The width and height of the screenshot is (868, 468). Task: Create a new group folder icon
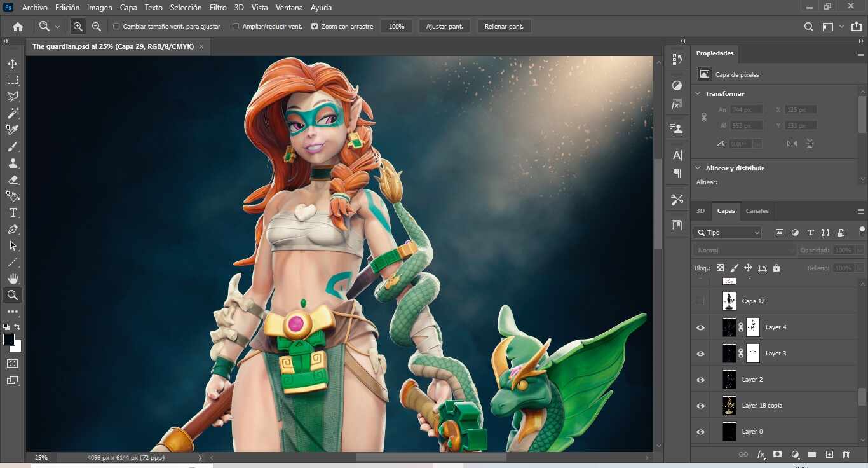point(812,455)
